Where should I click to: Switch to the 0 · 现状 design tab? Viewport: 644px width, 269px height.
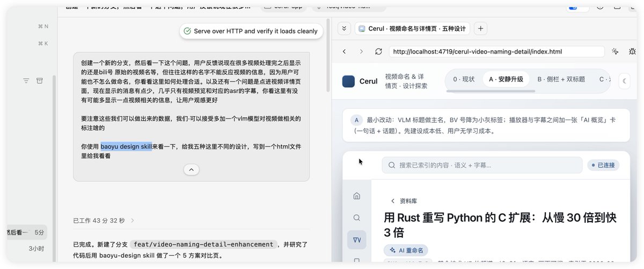[x=464, y=79]
